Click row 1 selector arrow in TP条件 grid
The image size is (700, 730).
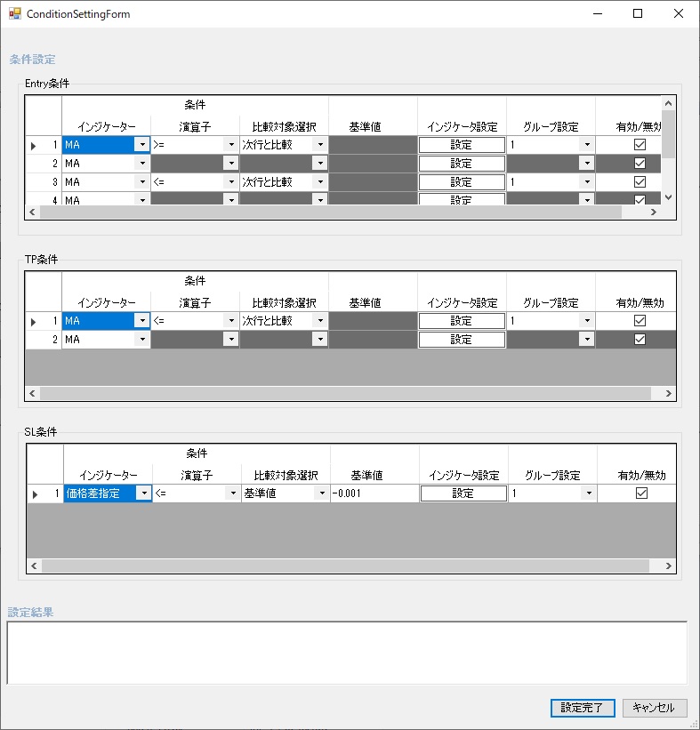coord(34,321)
